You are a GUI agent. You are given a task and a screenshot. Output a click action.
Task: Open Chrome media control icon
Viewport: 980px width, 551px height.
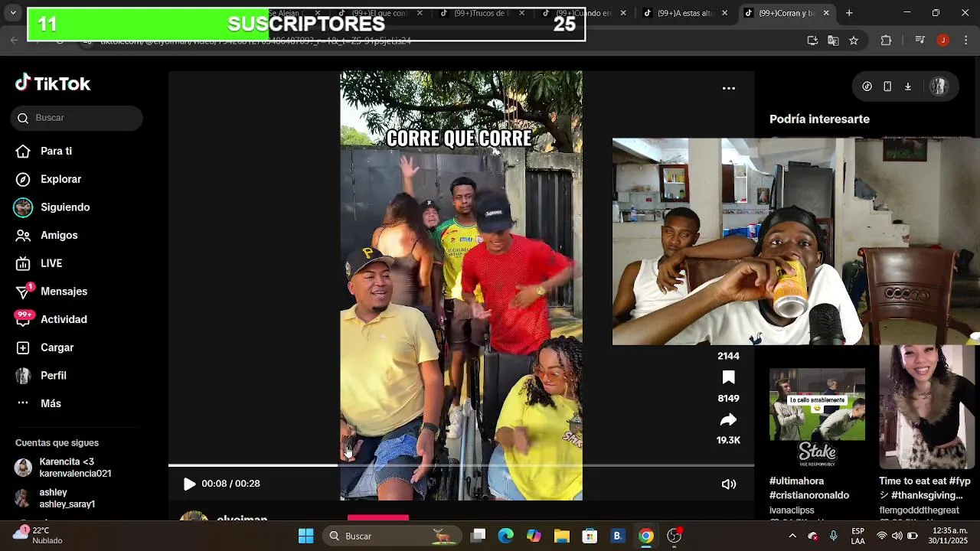coord(920,41)
